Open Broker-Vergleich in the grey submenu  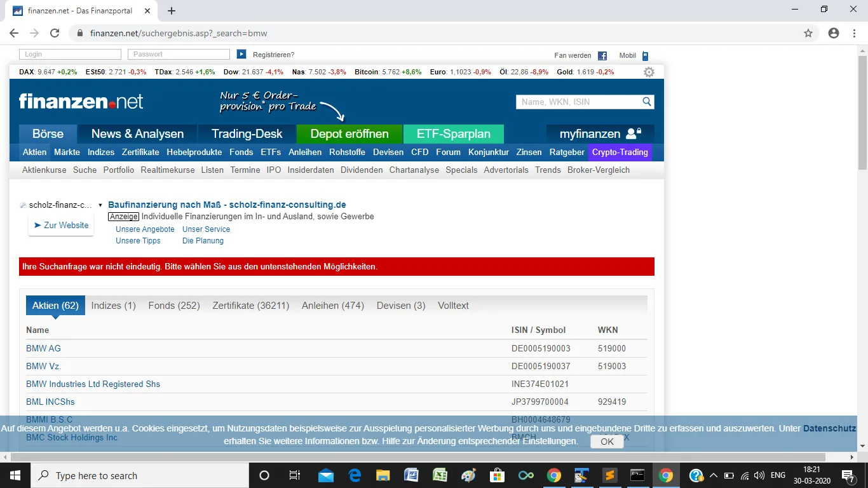(599, 170)
